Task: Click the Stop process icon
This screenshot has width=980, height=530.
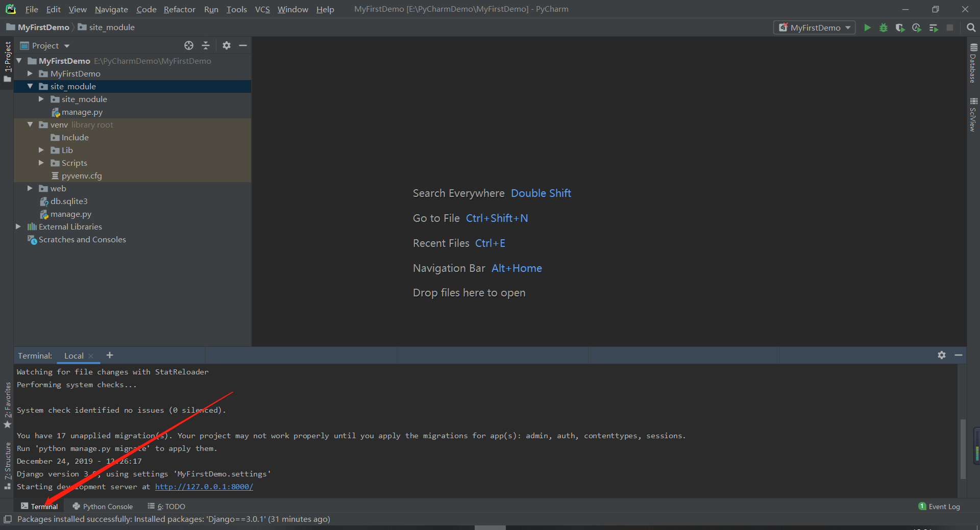Action: coord(950,28)
